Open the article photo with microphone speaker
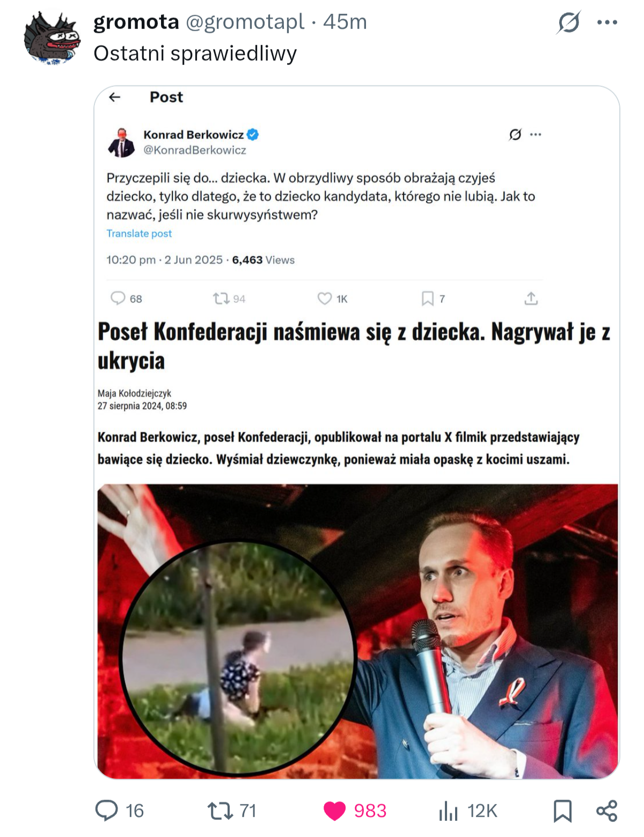The width and height of the screenshot is (644, 837). click(x=357, y=631)
